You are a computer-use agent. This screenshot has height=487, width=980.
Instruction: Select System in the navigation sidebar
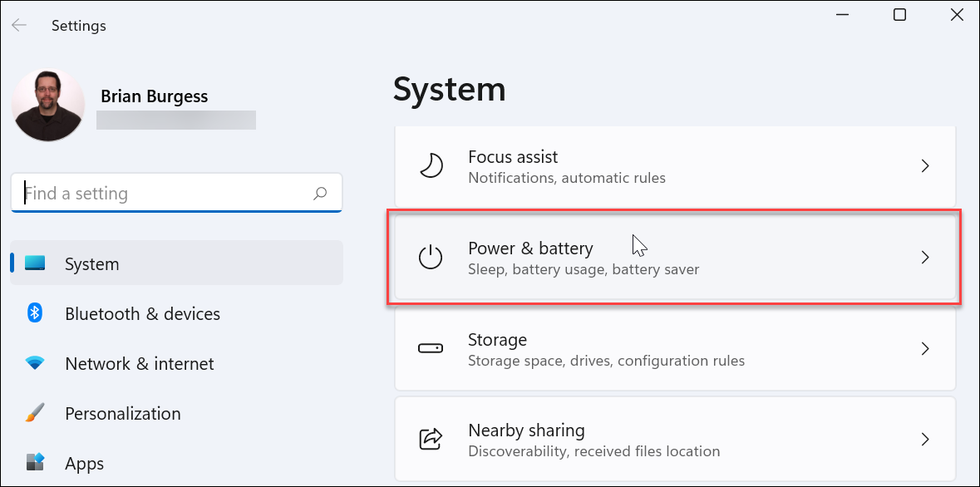pos(91,263)
